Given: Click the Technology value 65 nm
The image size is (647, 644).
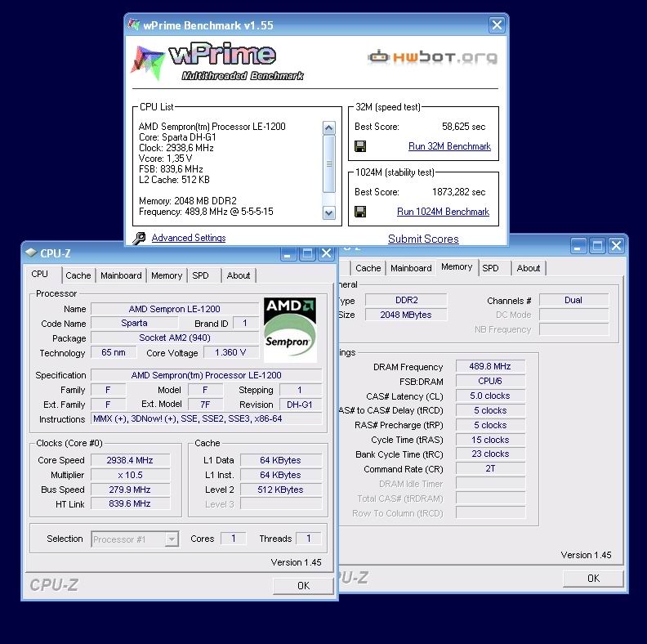Looking at the screenshot, I should (x=114, y=352).
